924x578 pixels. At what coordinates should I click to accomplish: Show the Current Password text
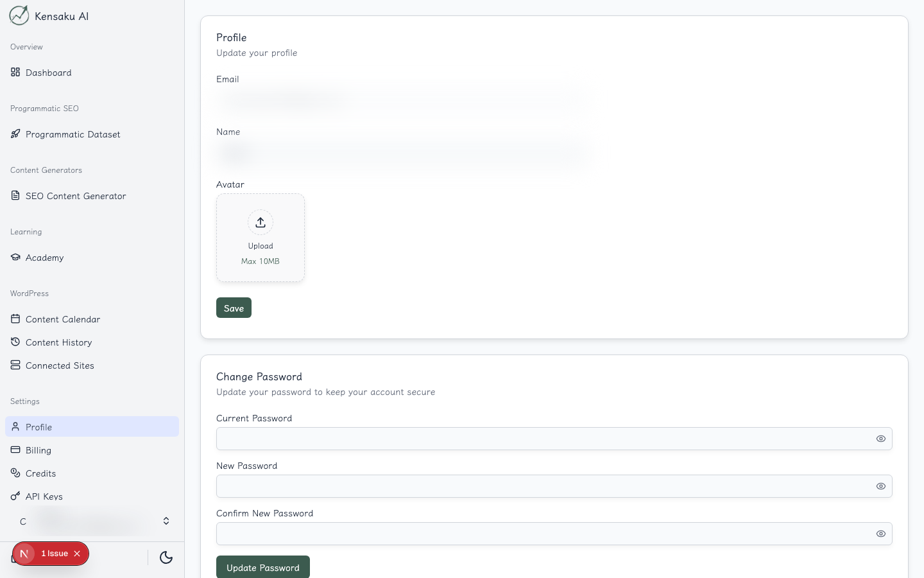click(881, 439)
